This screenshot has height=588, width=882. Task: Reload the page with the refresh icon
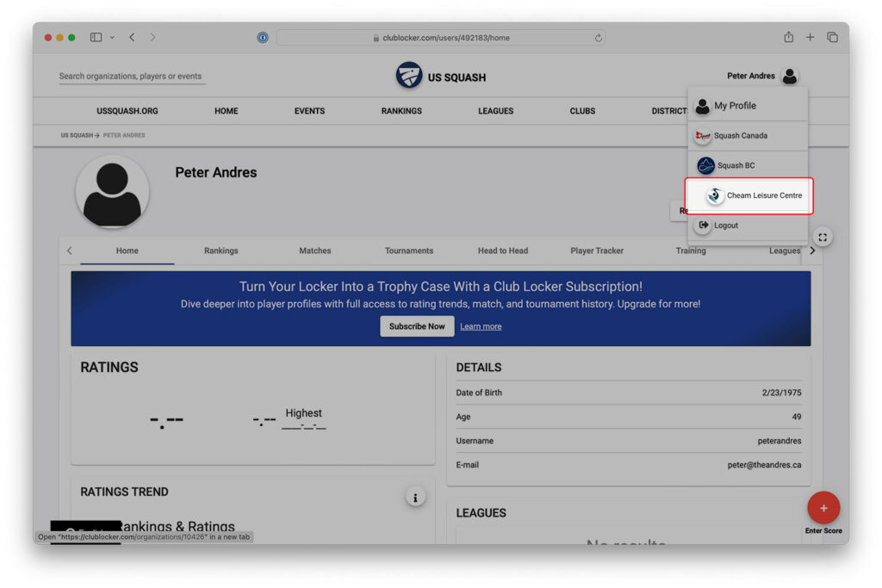point(598,38)
